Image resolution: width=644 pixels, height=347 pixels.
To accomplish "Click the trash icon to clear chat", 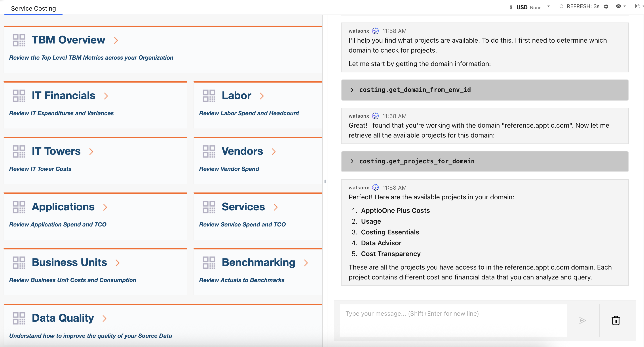I will click(616, 321).
